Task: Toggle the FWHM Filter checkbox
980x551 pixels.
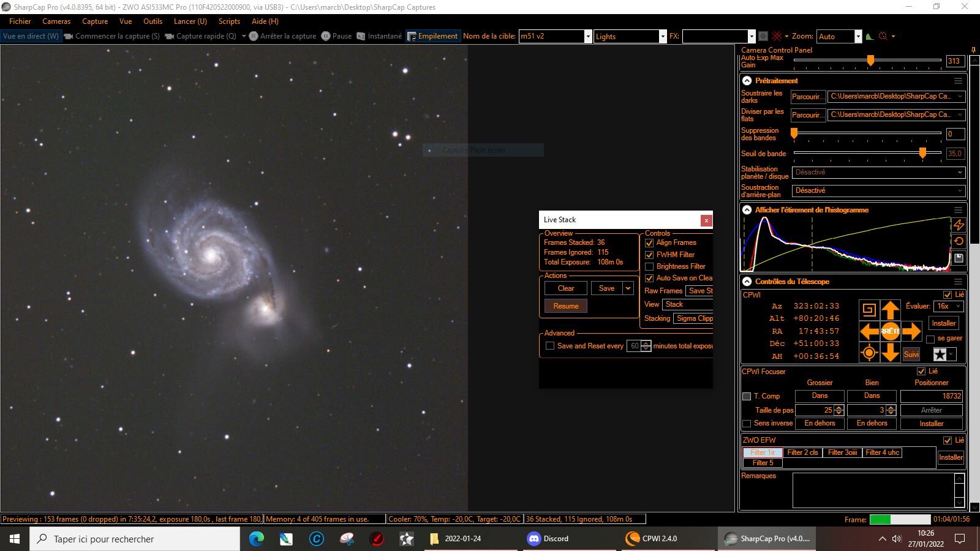Action: 649,255
